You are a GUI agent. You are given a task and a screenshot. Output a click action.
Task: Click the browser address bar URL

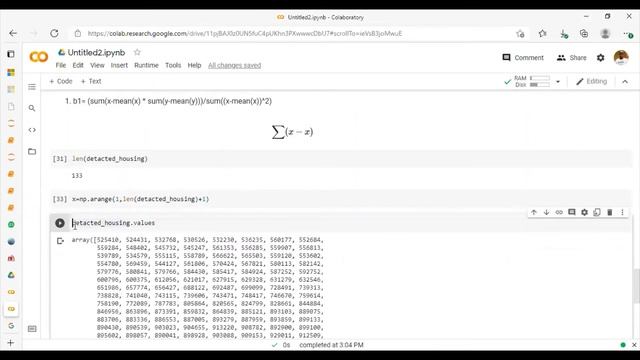point(245,33)
